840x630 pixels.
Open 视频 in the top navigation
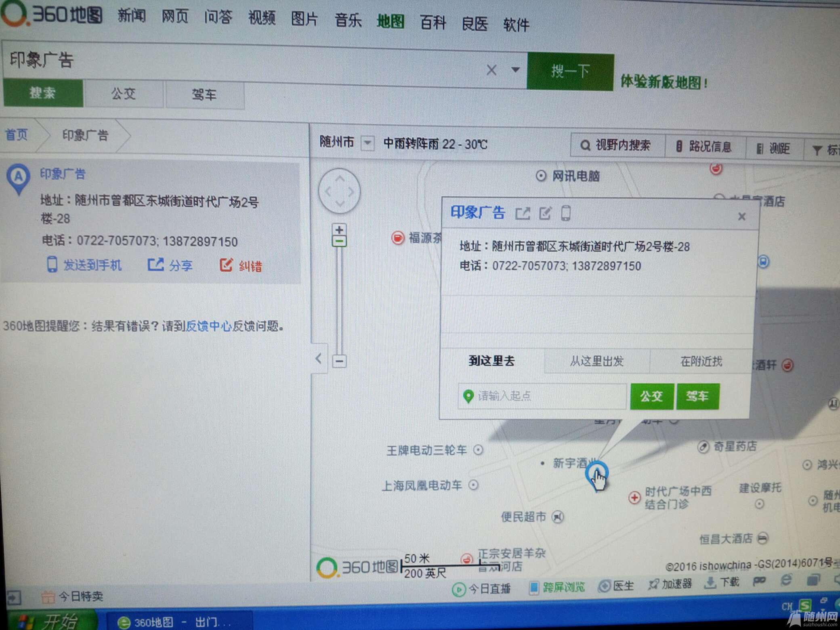pyautogui.click(x=262, y=18)
